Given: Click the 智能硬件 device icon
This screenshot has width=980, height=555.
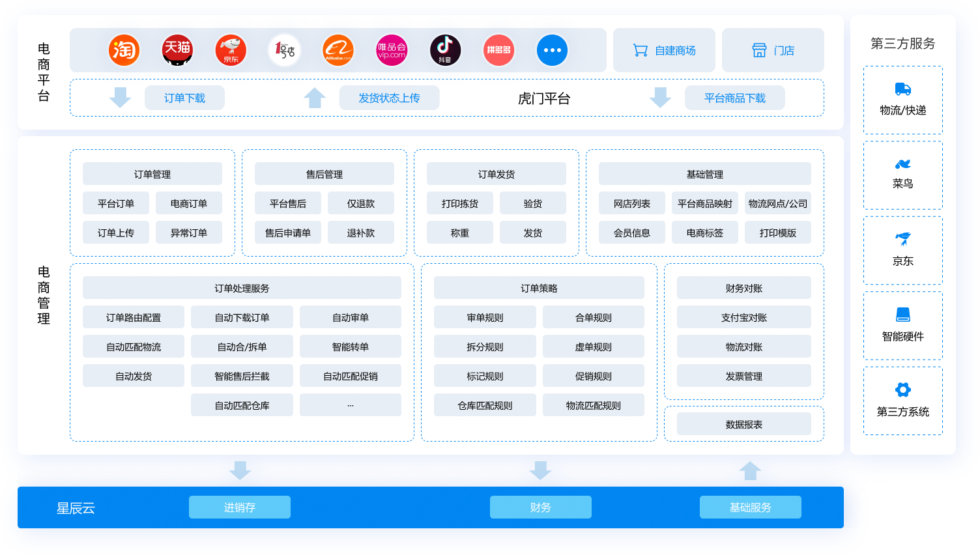Looking at the screenshot, I should pos(902,315).
